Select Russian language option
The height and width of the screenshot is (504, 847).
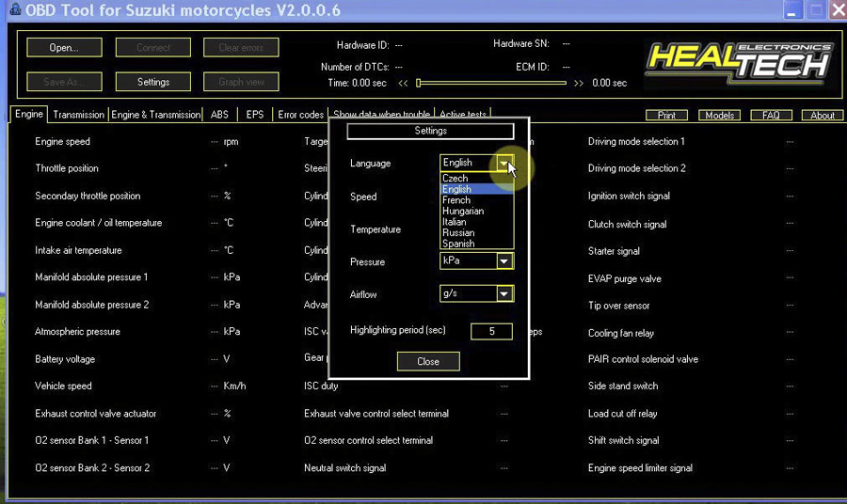[x=458, y=233]
